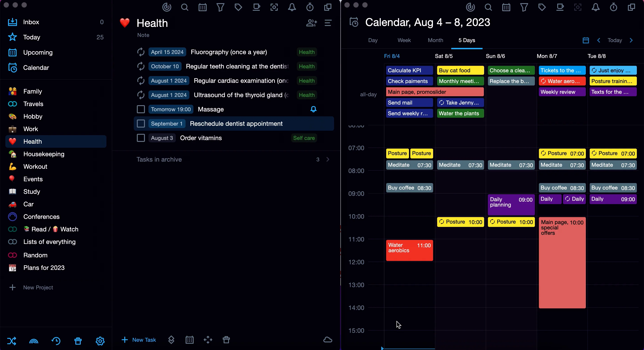Image resolution: width=644 pixels, height=350 pixels.
Task: Check off Reschedule dentist appointment task
Action: [141, 124]
